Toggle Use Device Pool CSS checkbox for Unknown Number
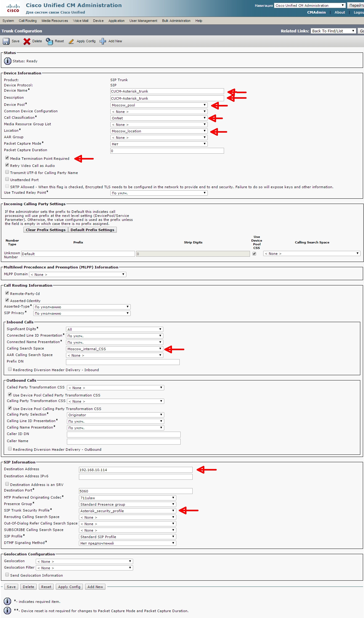 tap(254, 254)
